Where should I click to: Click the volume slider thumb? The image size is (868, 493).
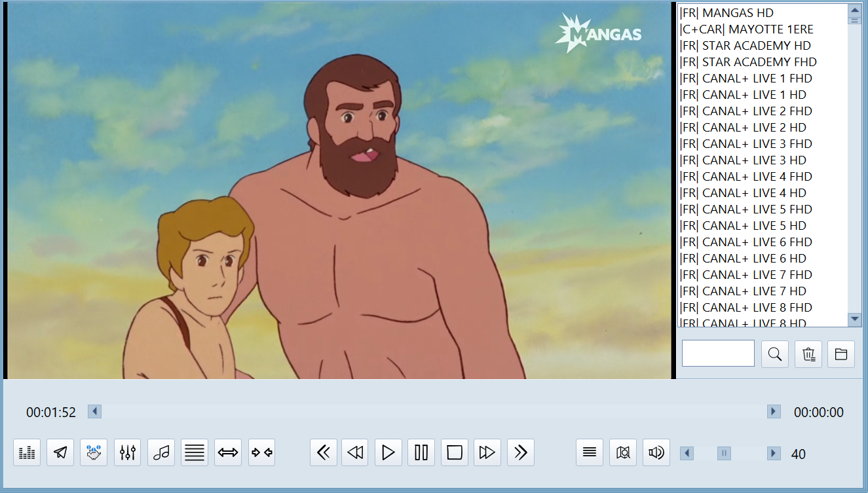(x=724, y=453)
